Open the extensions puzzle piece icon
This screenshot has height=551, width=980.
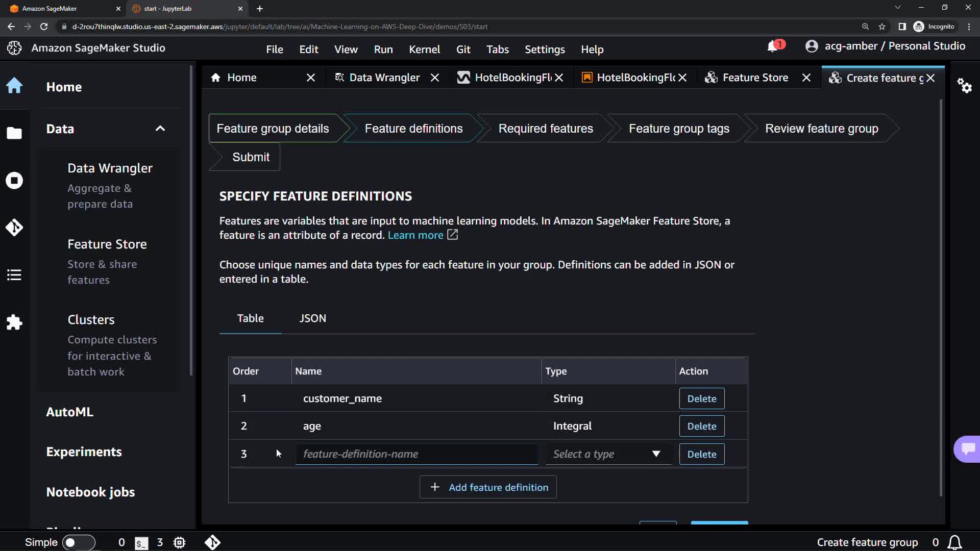[x=14, y=322]
